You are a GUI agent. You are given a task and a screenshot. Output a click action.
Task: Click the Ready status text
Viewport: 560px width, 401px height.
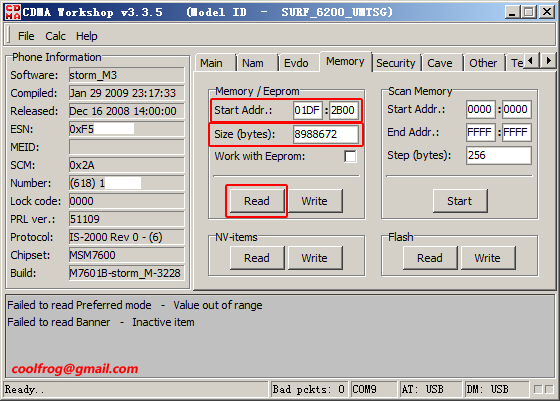pyautogui.click(x=24, y=389)
